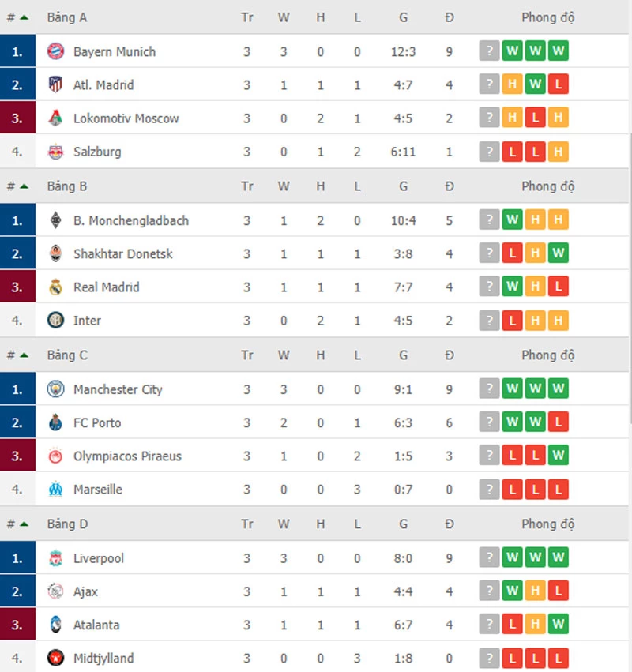
Task: Click the Bayern Munich club crest
Action: (55, 51)
